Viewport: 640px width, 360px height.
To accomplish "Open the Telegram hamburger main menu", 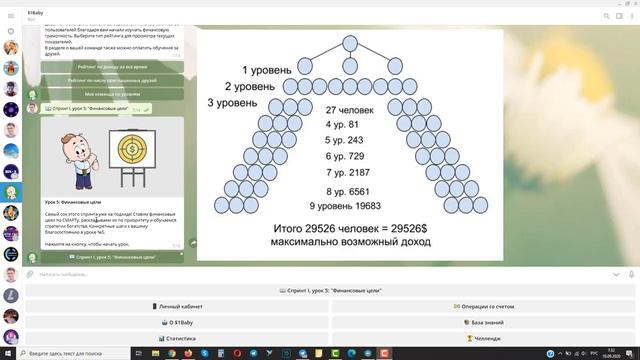I will point(11,16).
